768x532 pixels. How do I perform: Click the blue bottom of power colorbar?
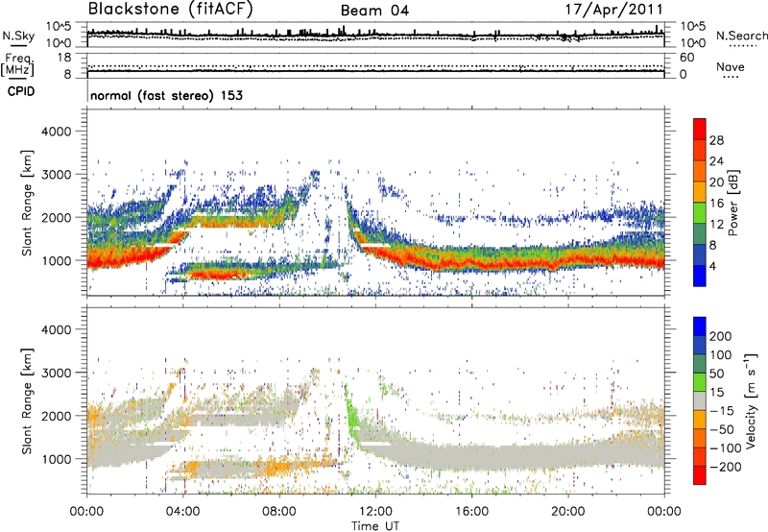[700, 276]
